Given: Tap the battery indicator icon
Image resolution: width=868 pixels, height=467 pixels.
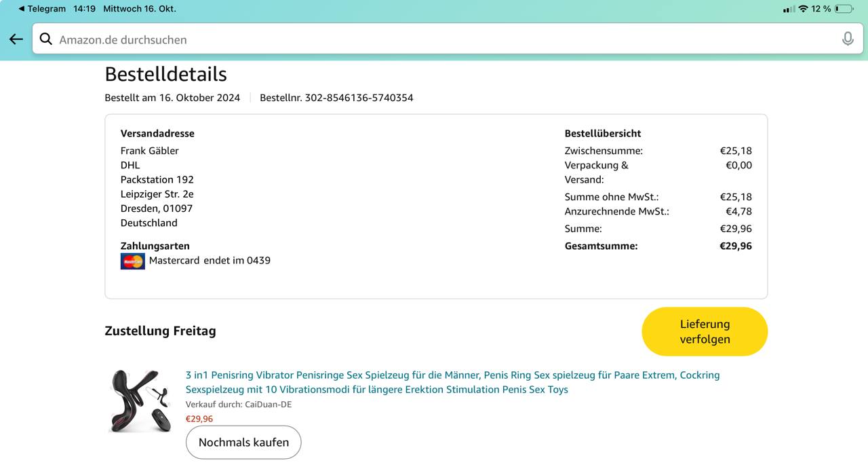Looking at the screenshot, I should 844,9.
